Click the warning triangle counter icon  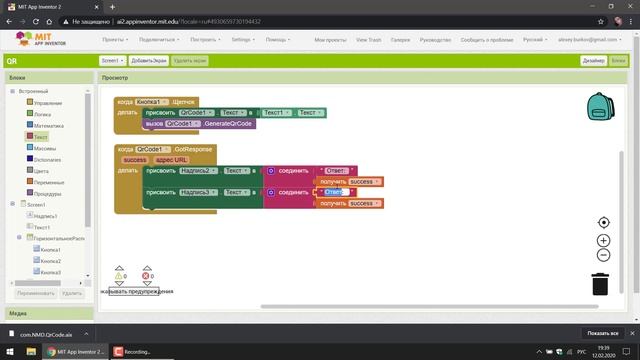point(118,276)
